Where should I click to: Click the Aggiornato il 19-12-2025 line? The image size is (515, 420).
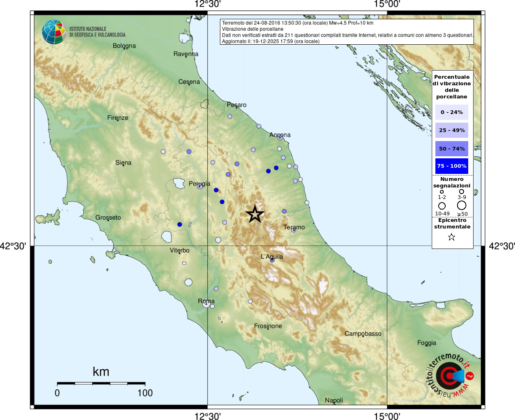271,41
